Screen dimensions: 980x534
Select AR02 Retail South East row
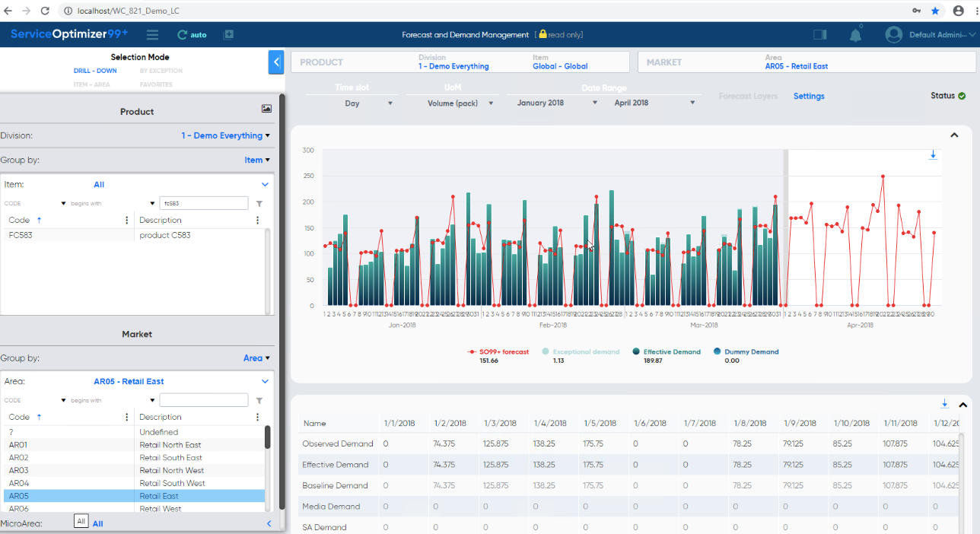coord(133,458)
